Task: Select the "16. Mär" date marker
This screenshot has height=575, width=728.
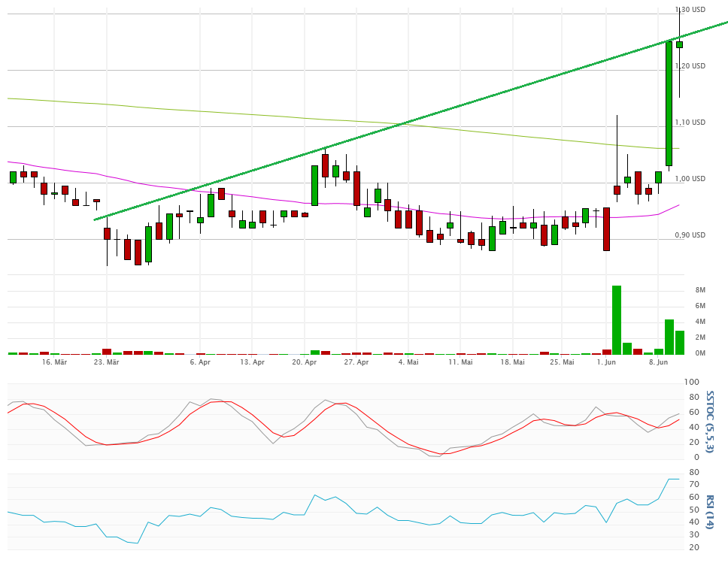Action: pyautogui.click(x=55, y=362)
